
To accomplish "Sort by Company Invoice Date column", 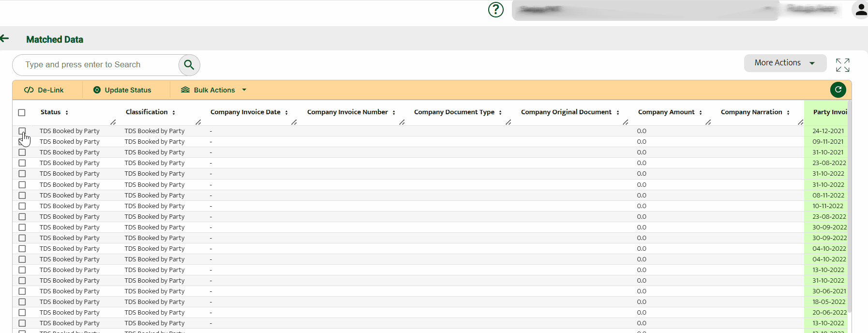I will click(x=286, y=112).
